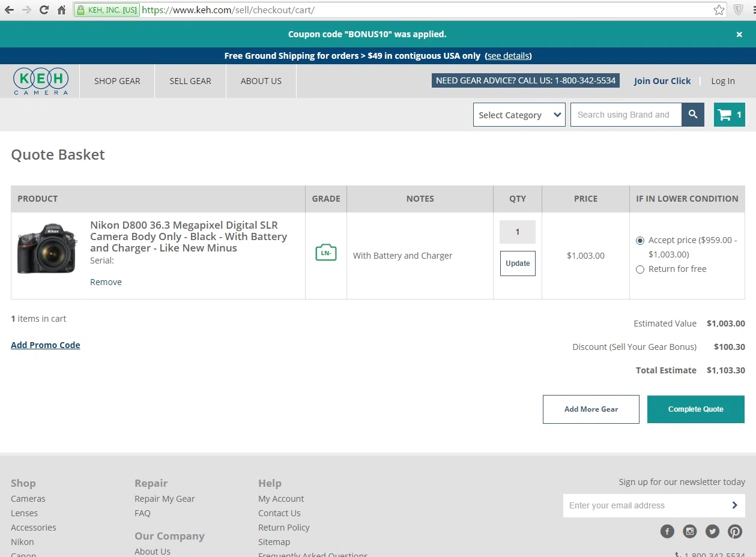Click Join Our Click link
The height and width of the screenshot is (557, 756).
click(x=662, y=81)
